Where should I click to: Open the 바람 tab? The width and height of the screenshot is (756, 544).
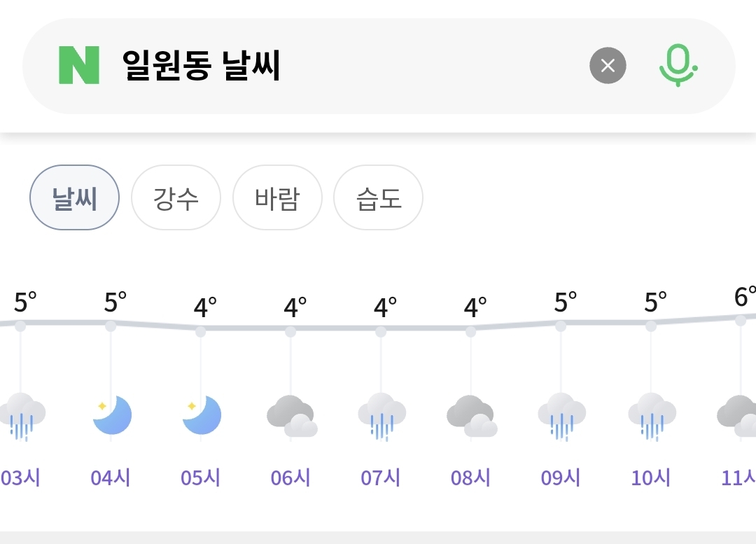[277, 198]
